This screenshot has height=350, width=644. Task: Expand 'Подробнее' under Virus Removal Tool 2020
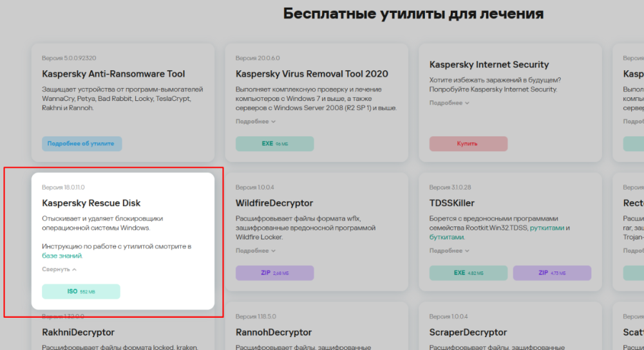click(256, 122)
